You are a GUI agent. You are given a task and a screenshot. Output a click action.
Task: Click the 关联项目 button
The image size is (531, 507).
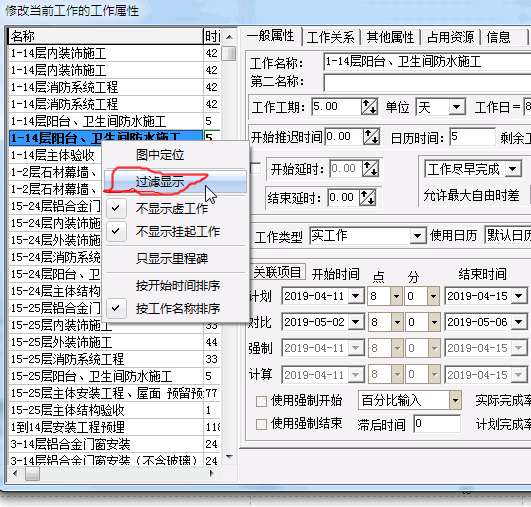(278, 272)
